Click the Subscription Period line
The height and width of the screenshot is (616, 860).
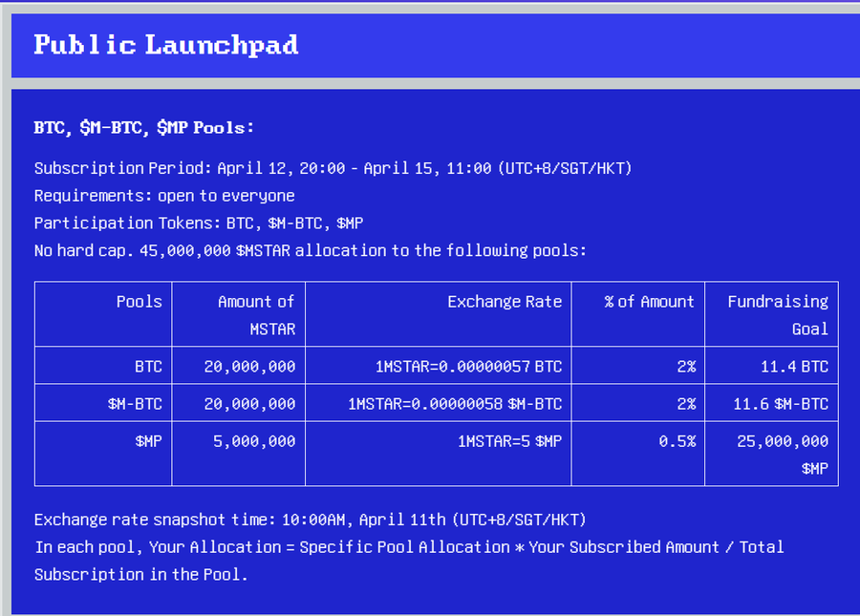tap(333, 168)
